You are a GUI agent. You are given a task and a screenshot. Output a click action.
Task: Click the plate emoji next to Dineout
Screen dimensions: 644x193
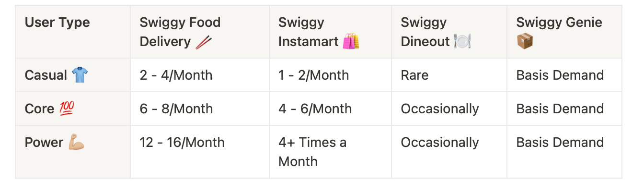[x=463, y=42]
